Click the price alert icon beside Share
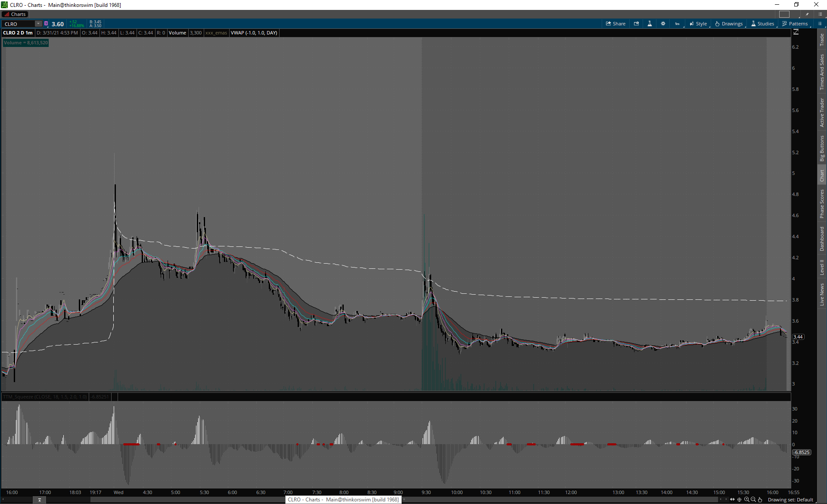Image resolution: width=827 pixels, height=504 pixels. click(636, 24)
